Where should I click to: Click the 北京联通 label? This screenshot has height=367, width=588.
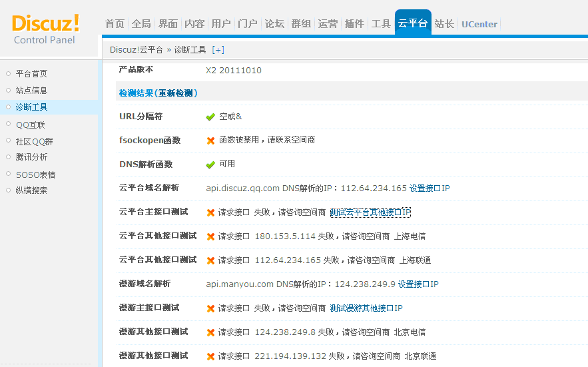pyautogui.click(x=420, y=356)
